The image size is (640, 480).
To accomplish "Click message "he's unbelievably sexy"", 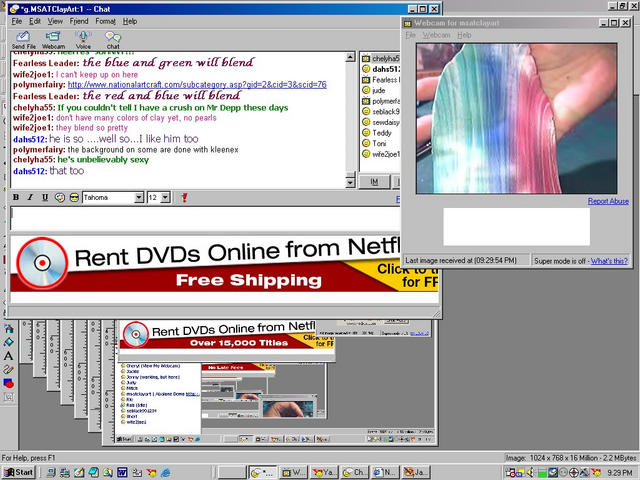I will click(x=103, y=160).
